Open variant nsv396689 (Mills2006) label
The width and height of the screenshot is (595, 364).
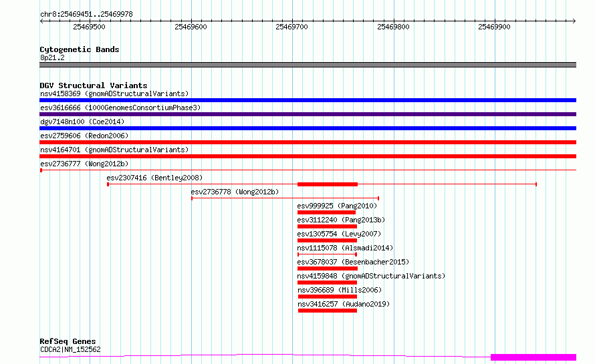(340, 290)
